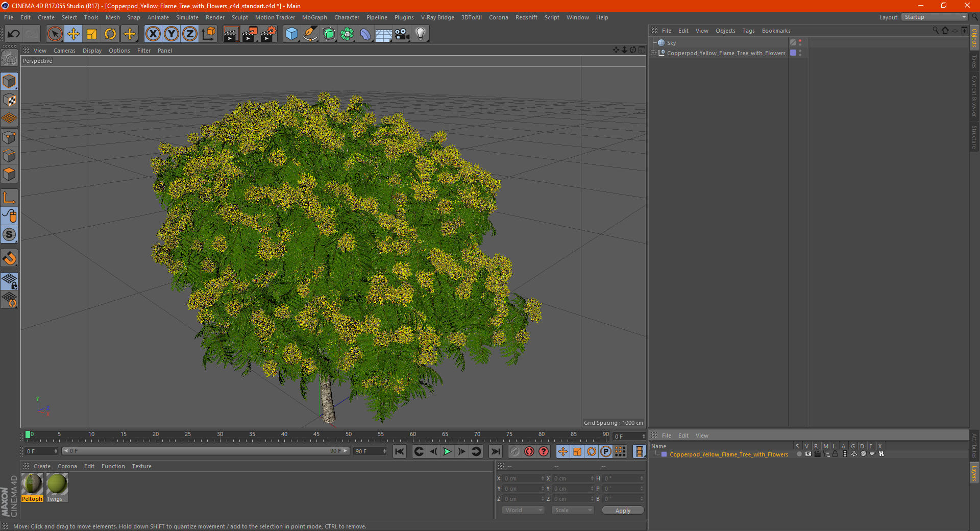Open the Content Browser side tab
Viewport: 980px width, 531px height.
974,96
